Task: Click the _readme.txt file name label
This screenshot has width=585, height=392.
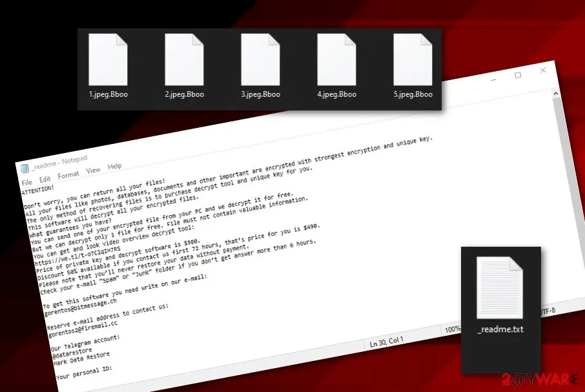Action: coord(500,329)
